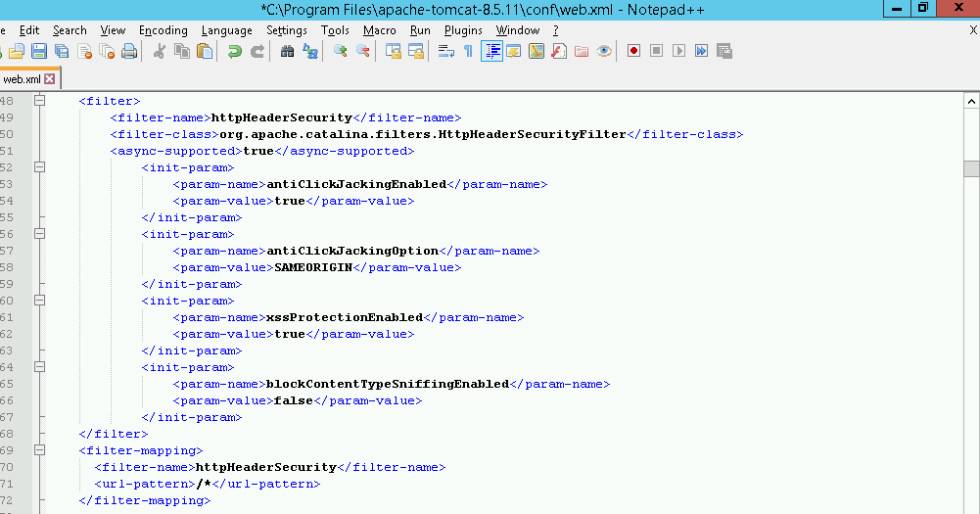980x514 pixels.
Task: Open a file with the Open icon
Action: click(x=17, y=51)
